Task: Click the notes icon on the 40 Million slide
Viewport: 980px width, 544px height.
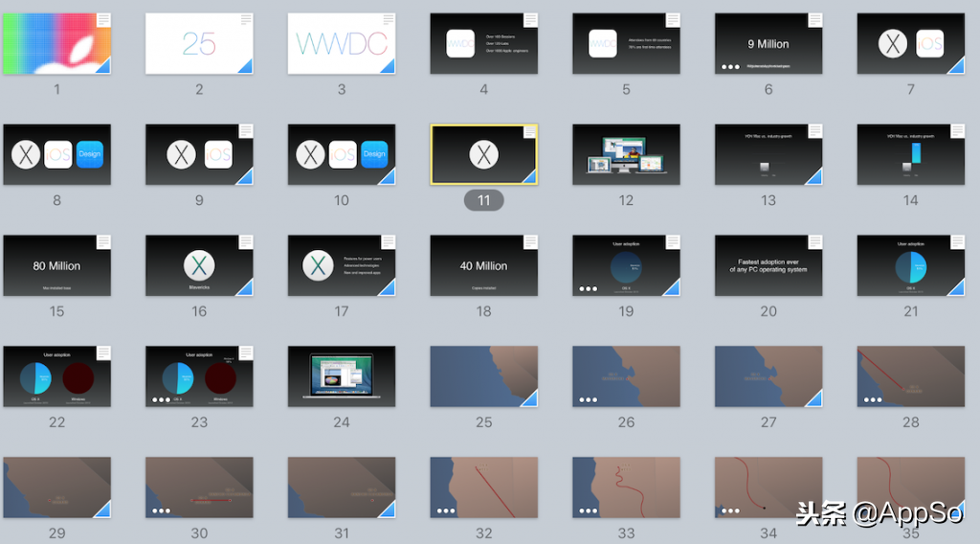Action: [x=530, y=242]
